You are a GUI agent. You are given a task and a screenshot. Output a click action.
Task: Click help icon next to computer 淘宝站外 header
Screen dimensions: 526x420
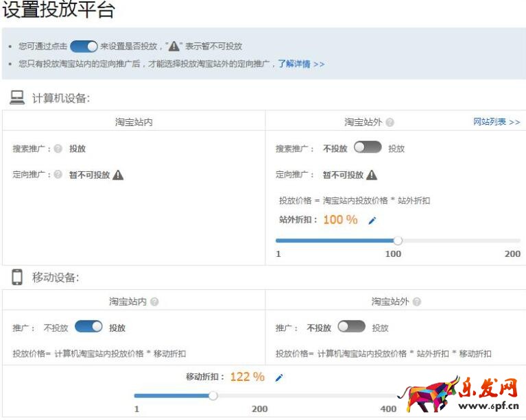pyautogui.click(x=390, y=123)
